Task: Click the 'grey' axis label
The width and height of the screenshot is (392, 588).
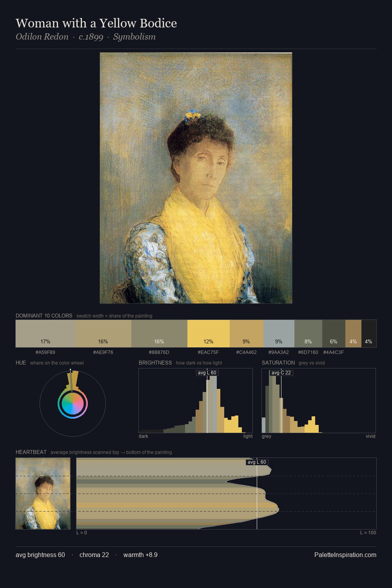Action: coord(267,436)
